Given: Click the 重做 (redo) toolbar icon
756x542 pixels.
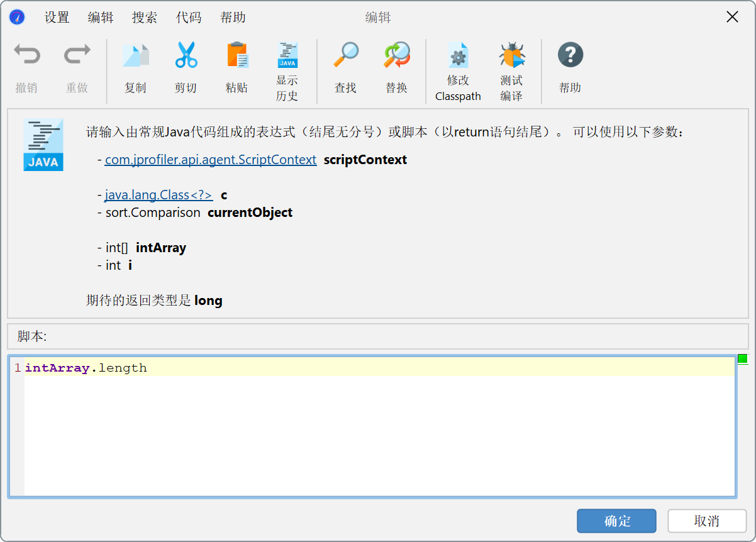Looking at the screenshot, I should [x=77, y=55].
